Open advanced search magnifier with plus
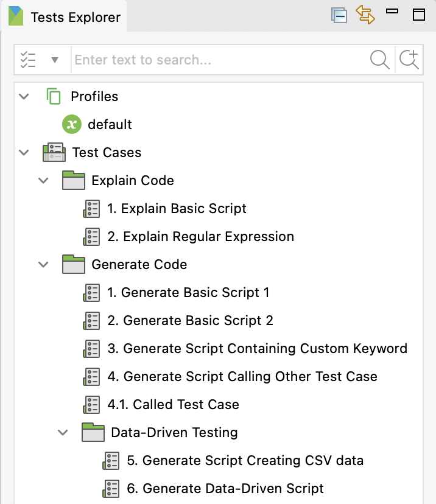Viewport: 436px width, 504px height. (x=409, y=60)
